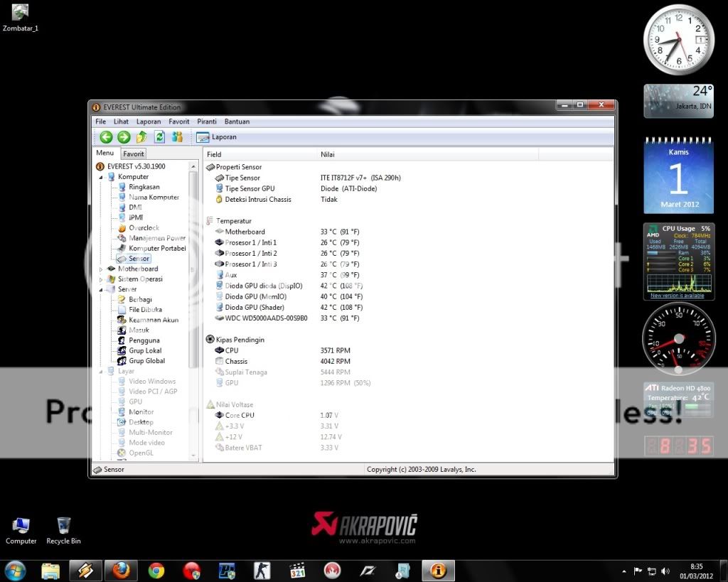Select Recycle Bin desktop icon
728x582 pixels.
click(63, 531)
